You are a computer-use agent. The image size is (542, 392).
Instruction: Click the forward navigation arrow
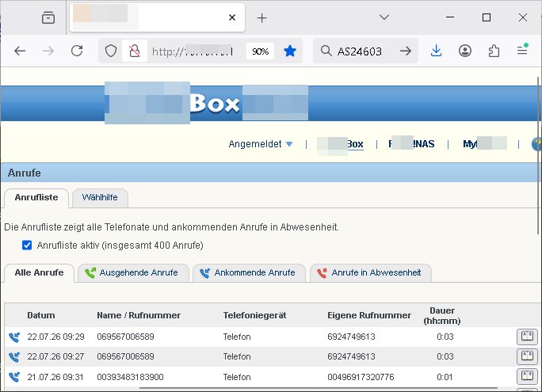(48, 51)
